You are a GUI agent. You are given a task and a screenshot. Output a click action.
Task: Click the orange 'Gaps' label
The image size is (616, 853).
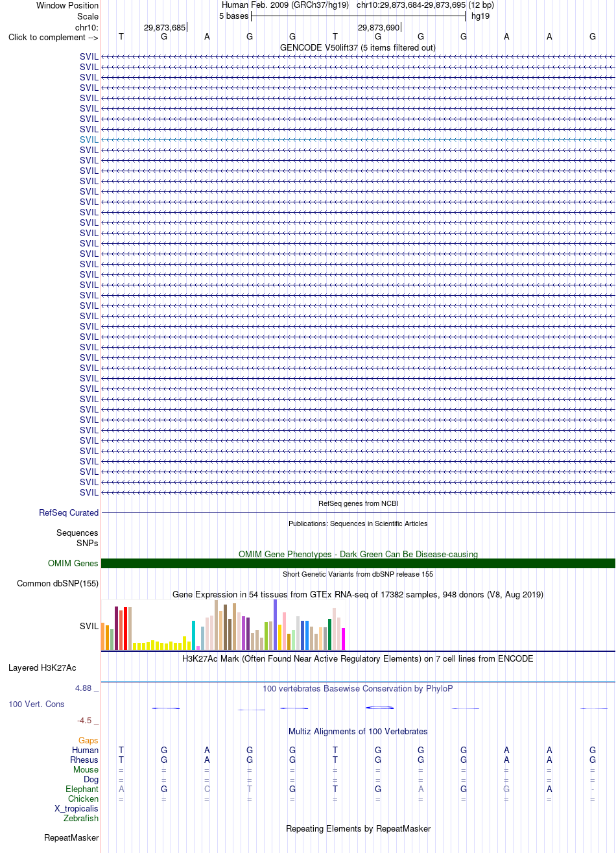tap(88, 740)
